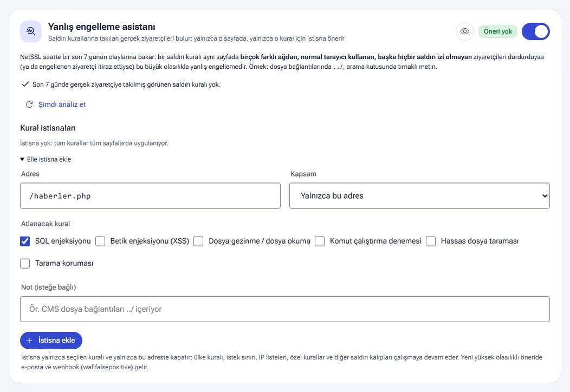Click the refresh icon beside Şimdi analiz et
570x392 pixels.
29,104
